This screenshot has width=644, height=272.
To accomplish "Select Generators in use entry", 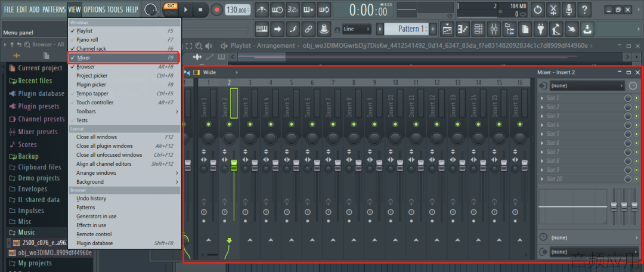I will pos(123,216).
